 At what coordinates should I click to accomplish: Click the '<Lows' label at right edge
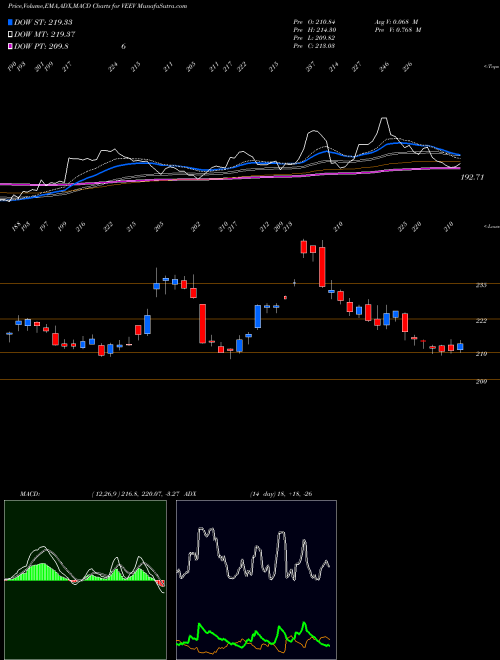coord(491,226)
